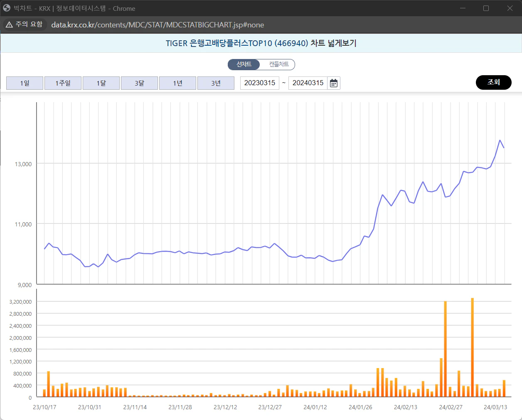Screen dimensions: 522x420
Task: Click the 24/03/13 date axis label
Action: pos(495,408)
